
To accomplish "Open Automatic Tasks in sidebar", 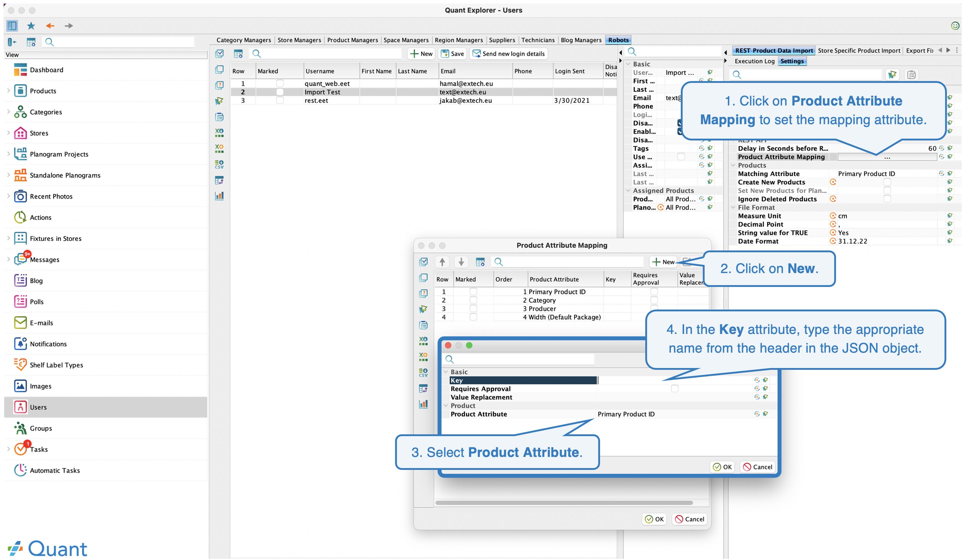I will (x=55, y=470).
